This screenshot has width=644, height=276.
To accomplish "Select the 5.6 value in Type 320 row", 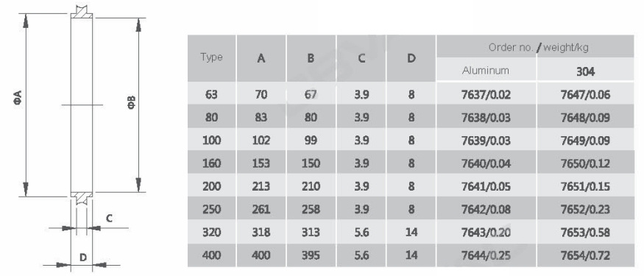I will click(361, 233).
